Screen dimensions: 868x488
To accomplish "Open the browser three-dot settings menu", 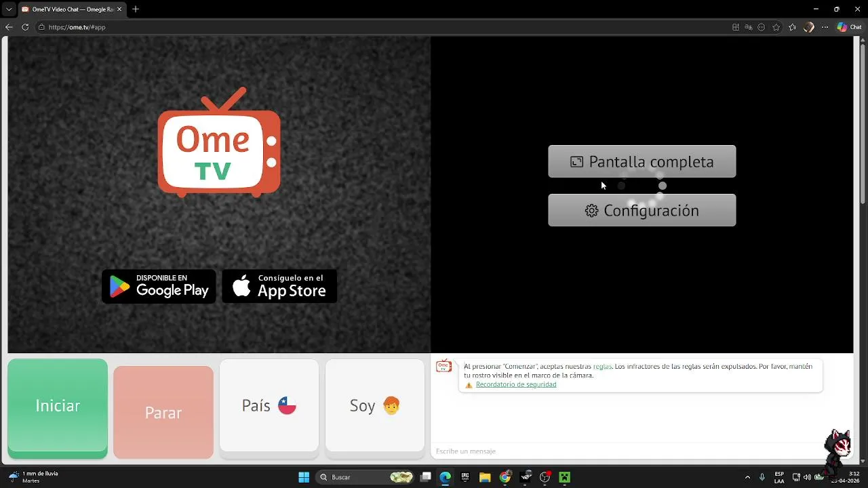I will tap(825, 27).
